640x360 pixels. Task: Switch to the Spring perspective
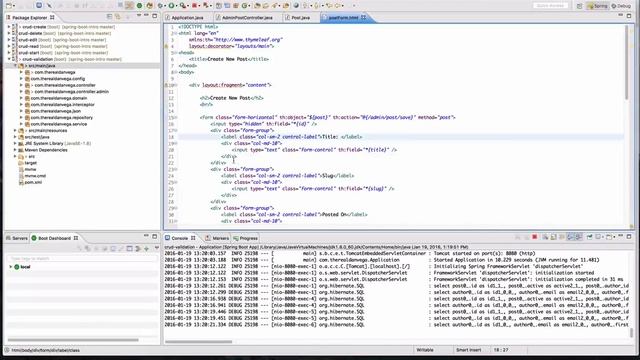click(x=598, y=6)
